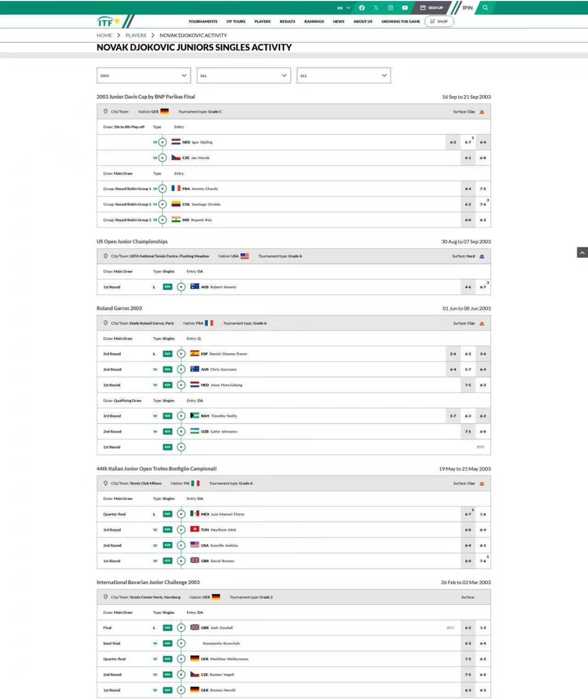Open International Bavarian Junior Challenge 2003
This screenshot has width=588, height=700.
pyautogui.click(x=148, y=582)
